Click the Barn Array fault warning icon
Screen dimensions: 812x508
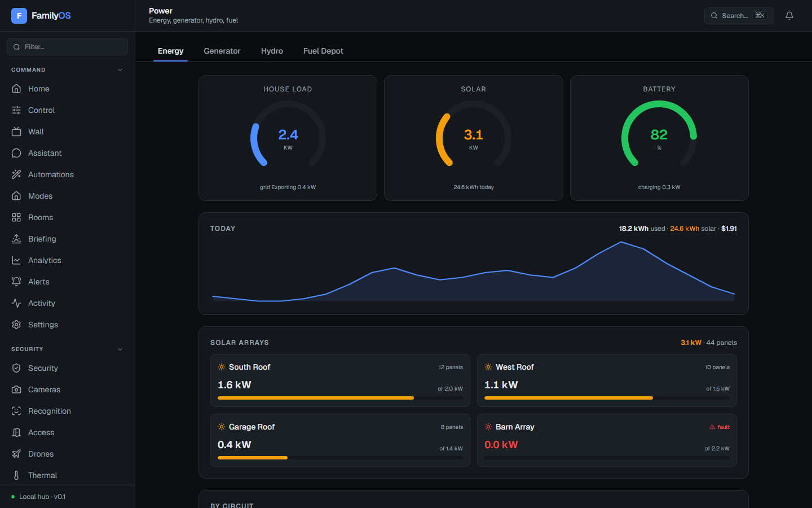(712, 427)
